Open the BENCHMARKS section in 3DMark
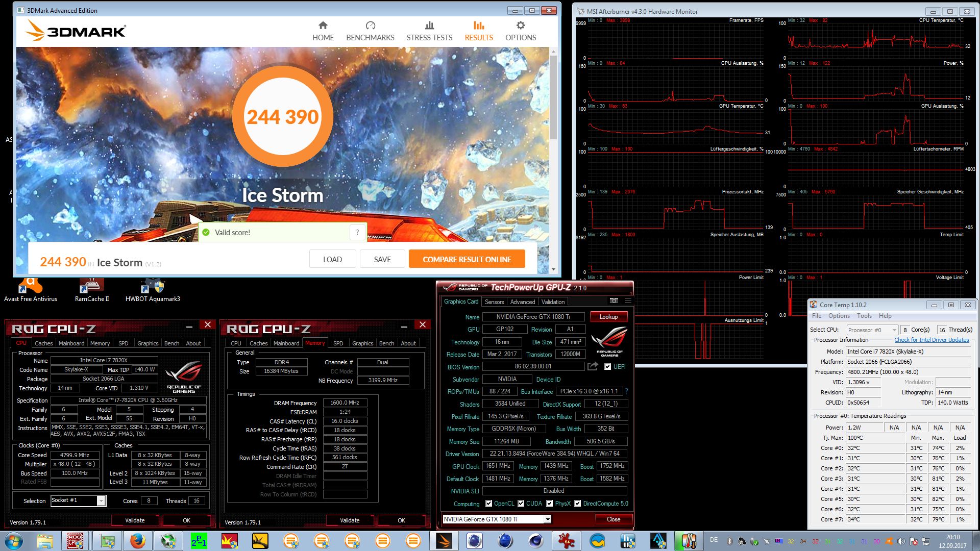The width and height of the screenshot is (980, 551). pos(370,32)
